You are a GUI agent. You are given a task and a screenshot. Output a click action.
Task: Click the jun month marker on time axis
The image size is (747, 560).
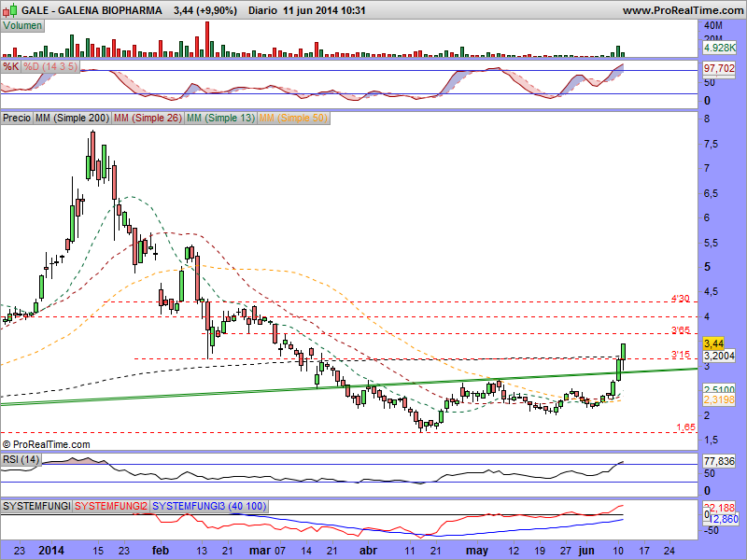586,551
